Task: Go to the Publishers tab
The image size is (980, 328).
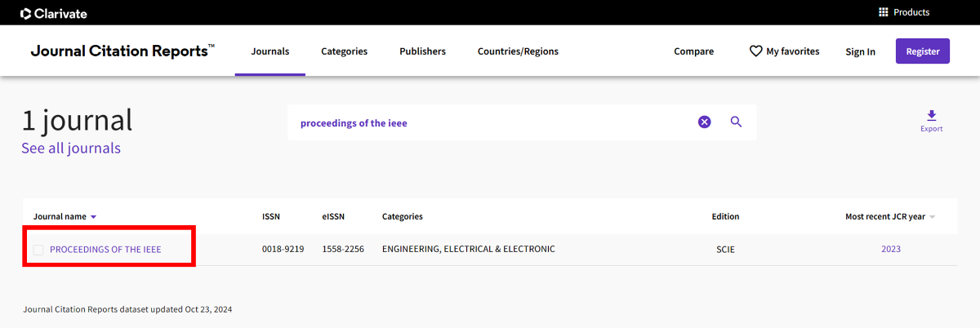Action: (422, 51)
